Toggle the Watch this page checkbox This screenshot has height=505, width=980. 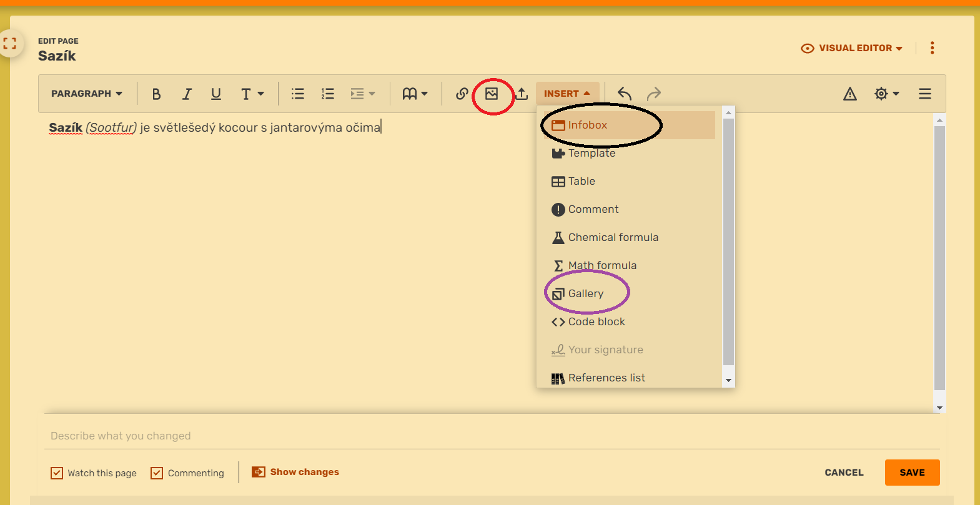57,473
